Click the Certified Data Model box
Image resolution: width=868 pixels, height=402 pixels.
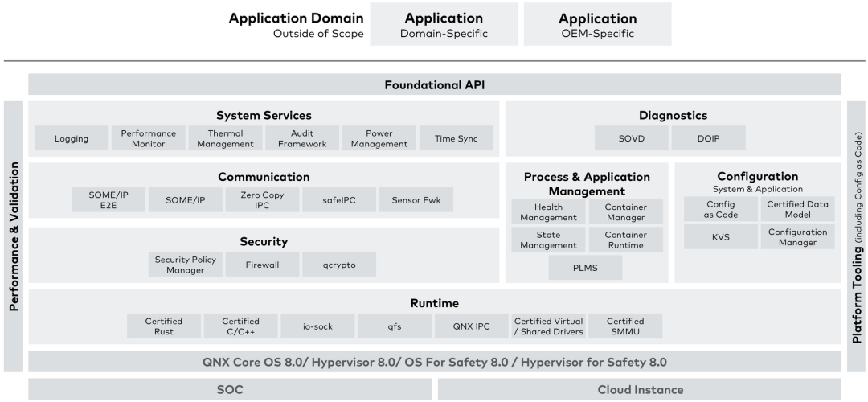point(798,209)
